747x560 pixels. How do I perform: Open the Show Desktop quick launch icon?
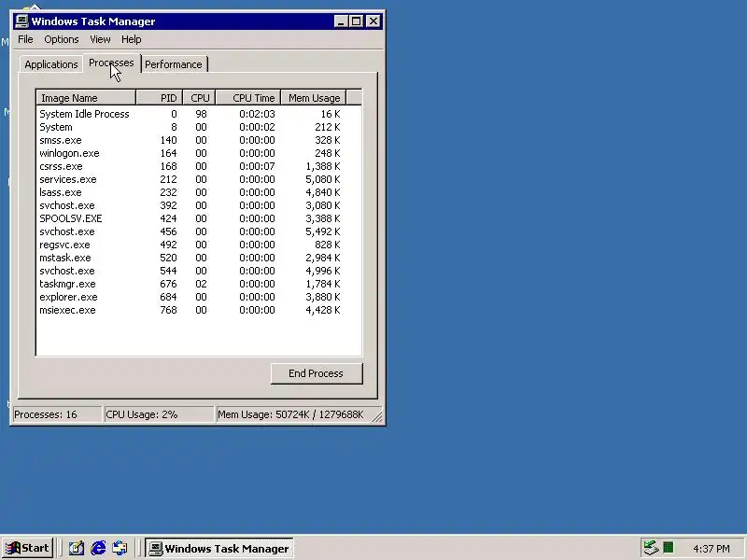(x=77, y=548)
